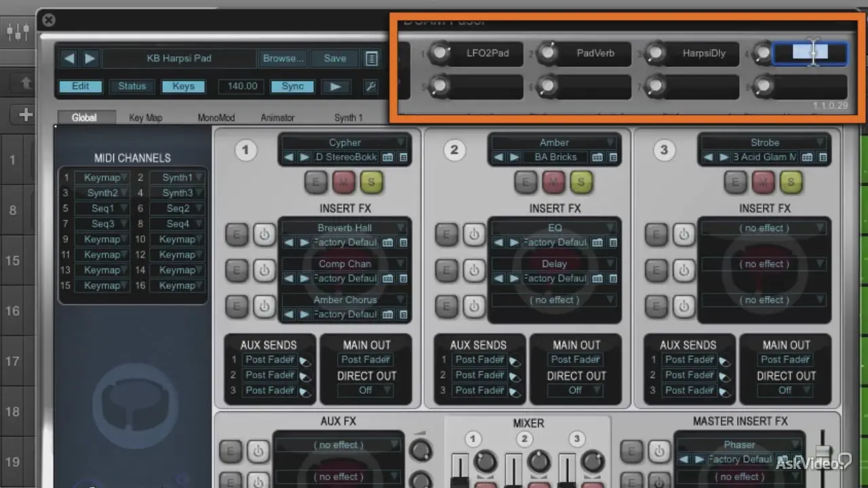Open the Comp Chan preset list icon
This screenshot has width=868, height=488.
(x=403, y=279)
